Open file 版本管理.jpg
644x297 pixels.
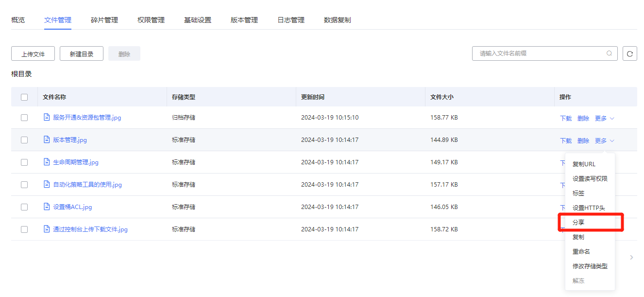pyautogui.click(x=70, y=140)
